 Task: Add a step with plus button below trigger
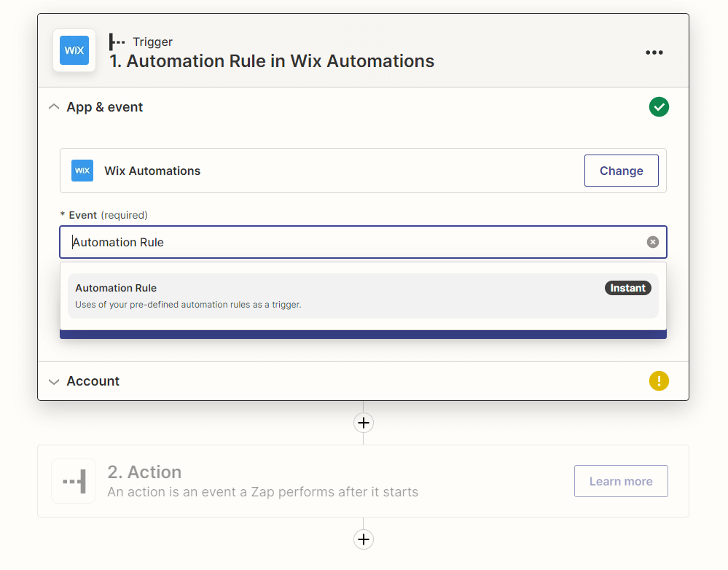[364, 423]
